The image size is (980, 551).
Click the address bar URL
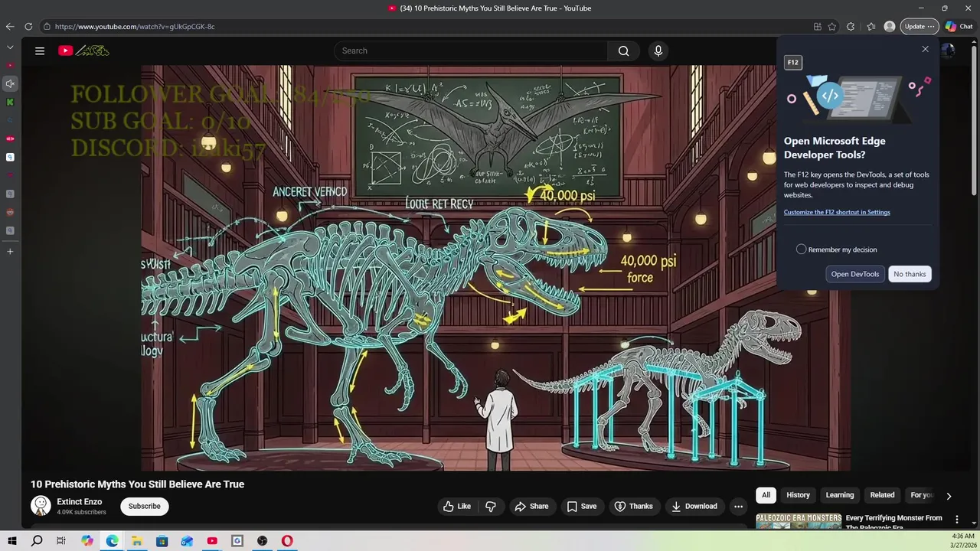135,26
